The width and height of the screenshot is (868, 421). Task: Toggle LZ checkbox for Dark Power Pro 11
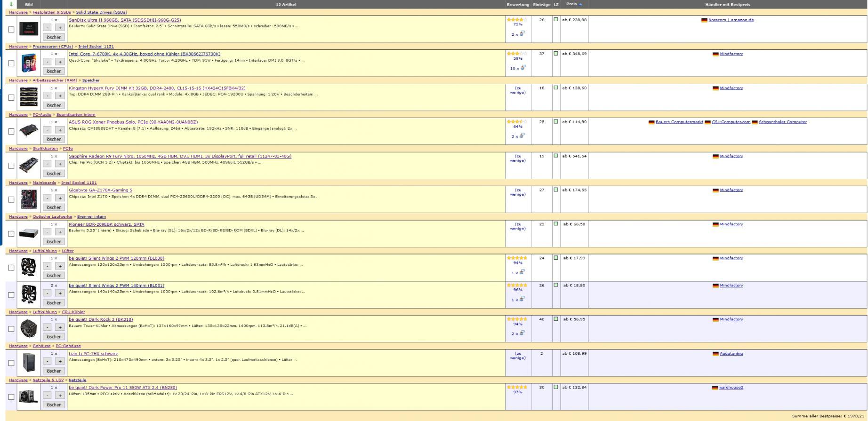(556, 387)
